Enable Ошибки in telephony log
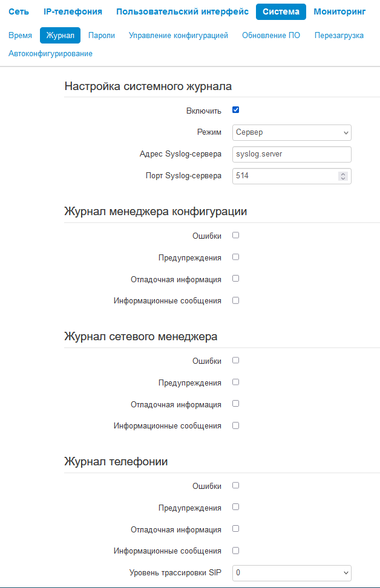 [x=236, y=485]
